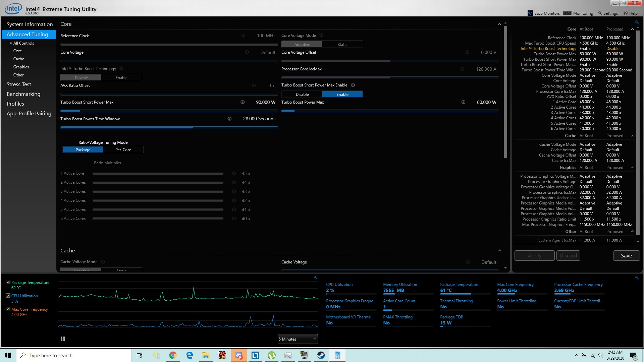644x362 pixels.
Task: Open Task View on the taskbar
Action: tap(140, 355)
